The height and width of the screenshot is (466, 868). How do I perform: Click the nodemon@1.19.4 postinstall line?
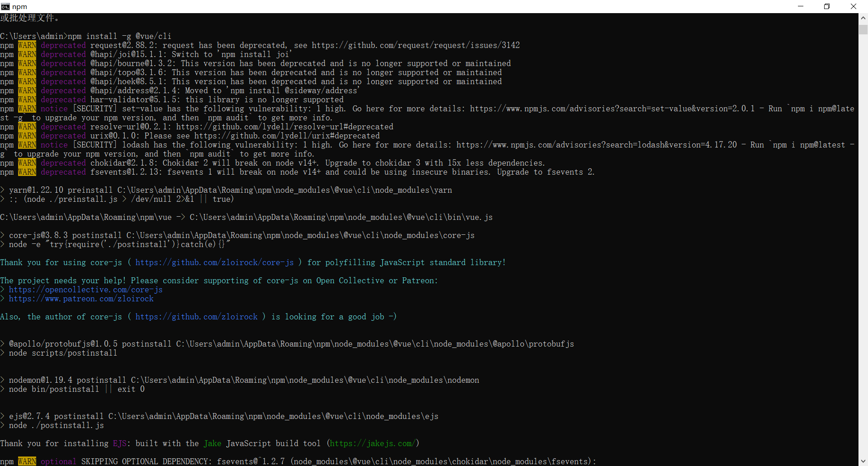[x=240, y=380]
